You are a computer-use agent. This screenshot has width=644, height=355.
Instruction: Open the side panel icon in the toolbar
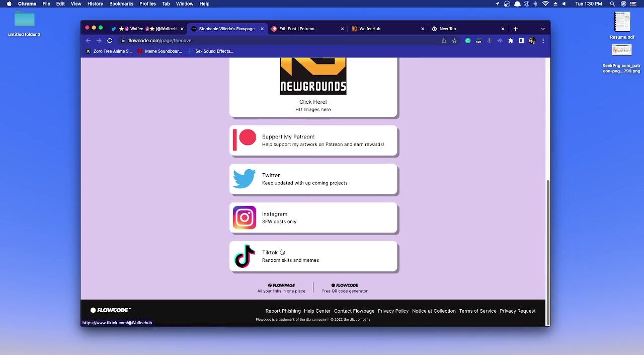pos(522,41)
